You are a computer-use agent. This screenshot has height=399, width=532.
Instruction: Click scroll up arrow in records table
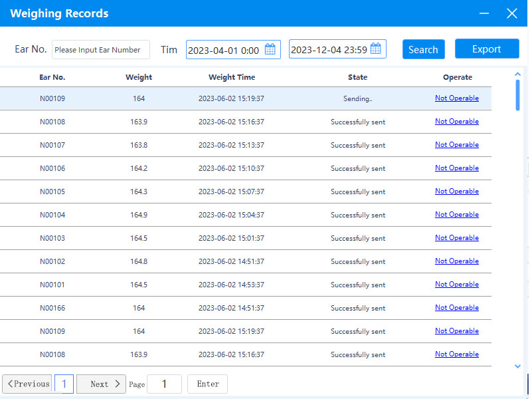coord(518,74)
